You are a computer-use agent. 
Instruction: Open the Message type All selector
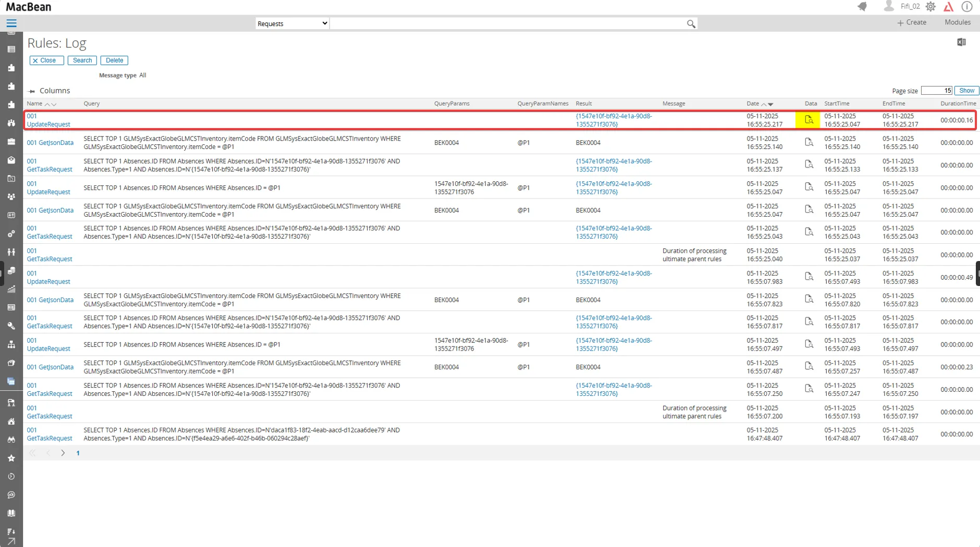[x=142, y=75]
